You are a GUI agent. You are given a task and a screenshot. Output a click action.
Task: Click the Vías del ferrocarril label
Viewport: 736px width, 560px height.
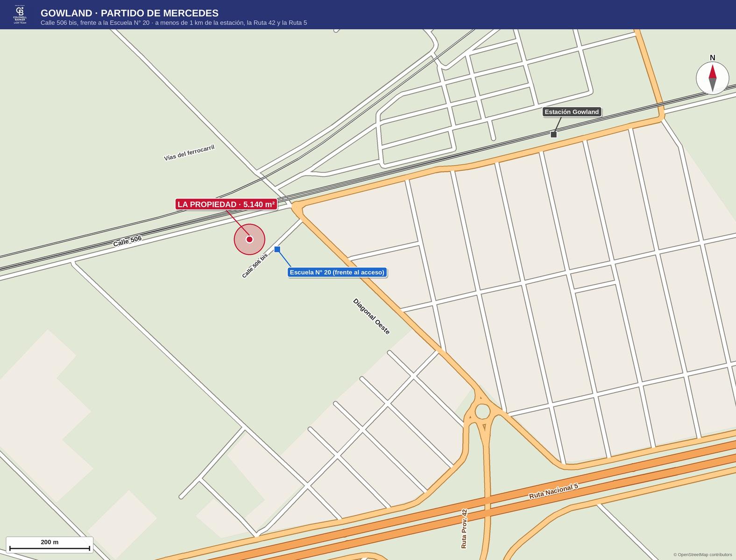(x=189, y=153)
